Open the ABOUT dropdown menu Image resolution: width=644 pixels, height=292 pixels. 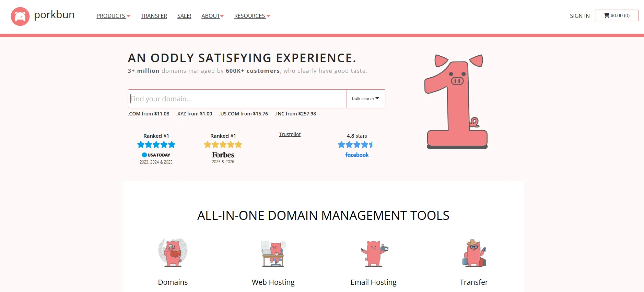tap(212, 16)
